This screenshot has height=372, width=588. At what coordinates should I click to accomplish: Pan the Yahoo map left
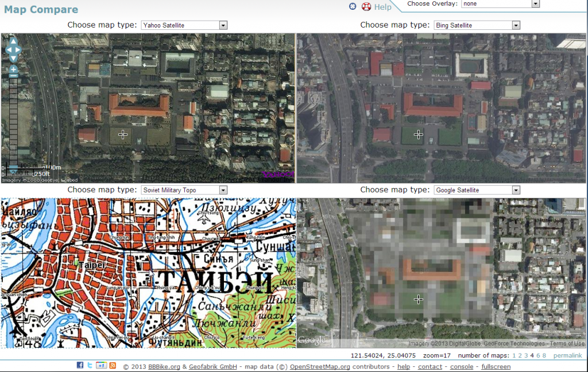pyautogui.click(x=8, y=49)
